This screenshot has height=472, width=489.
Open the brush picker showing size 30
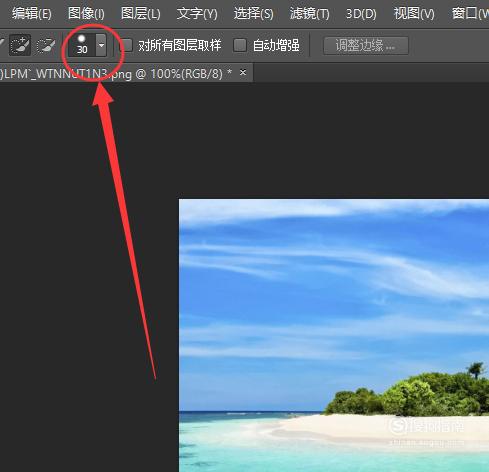coord(82,45)
